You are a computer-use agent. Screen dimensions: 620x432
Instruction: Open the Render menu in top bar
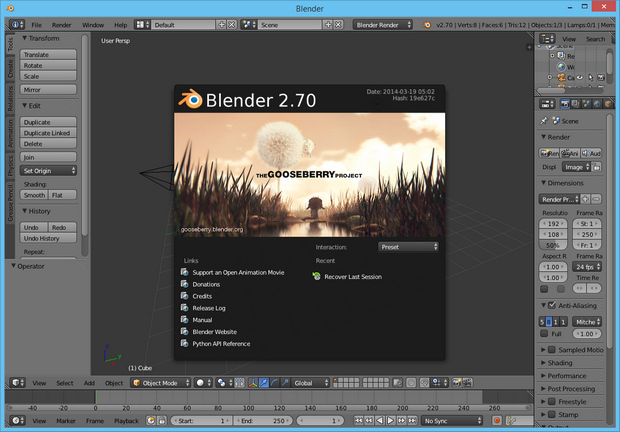click(61, 25)
